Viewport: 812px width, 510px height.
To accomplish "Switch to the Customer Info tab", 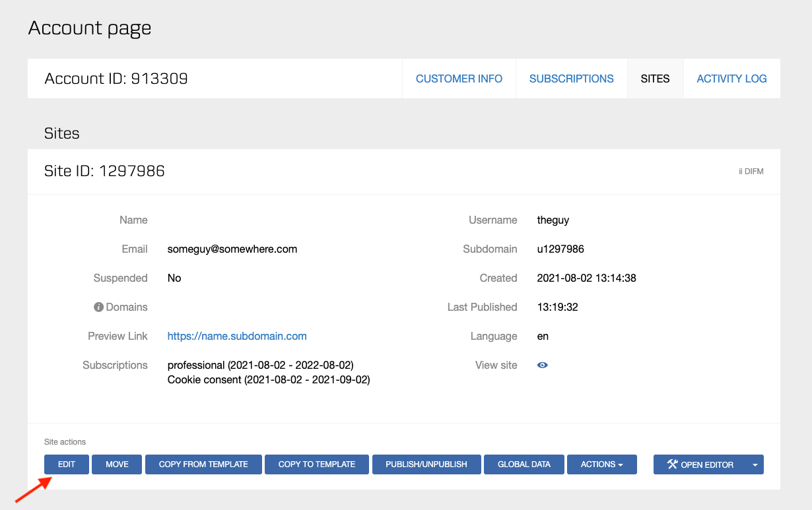I will 459,79.
